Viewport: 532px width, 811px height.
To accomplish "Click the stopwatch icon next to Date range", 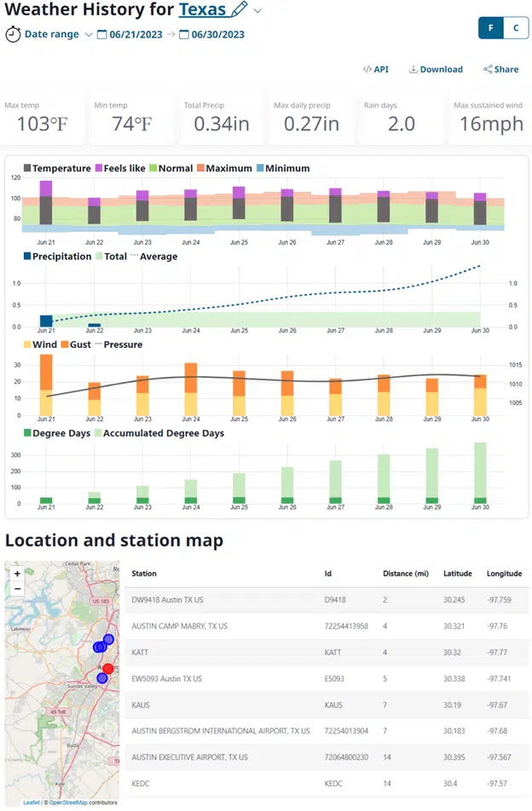I will pyautogui.click(x=13, y=35).
